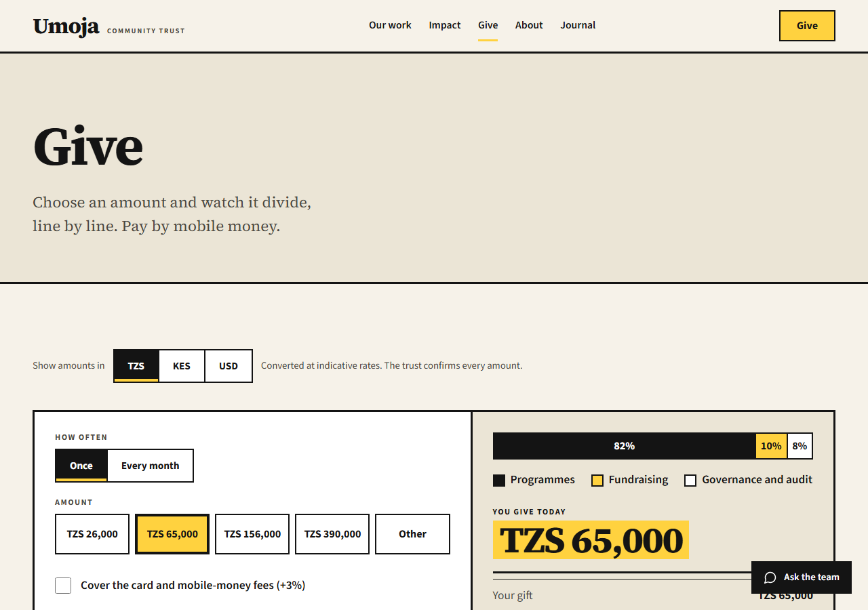Open the Give nav tab
This screenshot has height=610, width=868.
(x=488, y=25)
